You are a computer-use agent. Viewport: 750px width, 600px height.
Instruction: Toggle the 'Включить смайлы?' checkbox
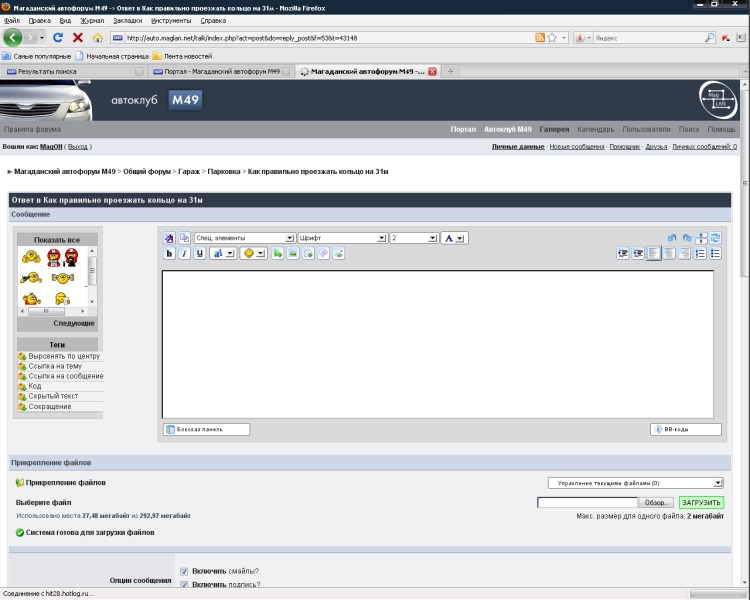(184, 571)
